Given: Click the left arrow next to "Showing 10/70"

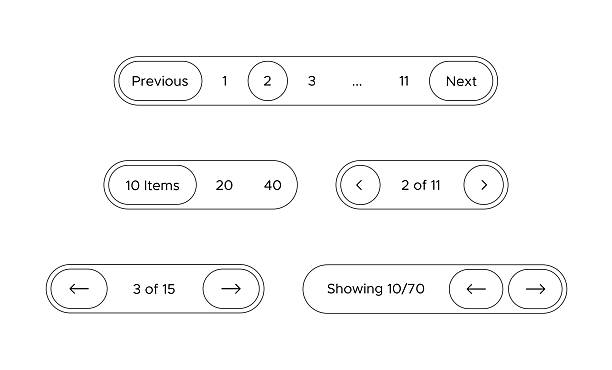Looking at the screenshot, I should click(x=476, y=289).
